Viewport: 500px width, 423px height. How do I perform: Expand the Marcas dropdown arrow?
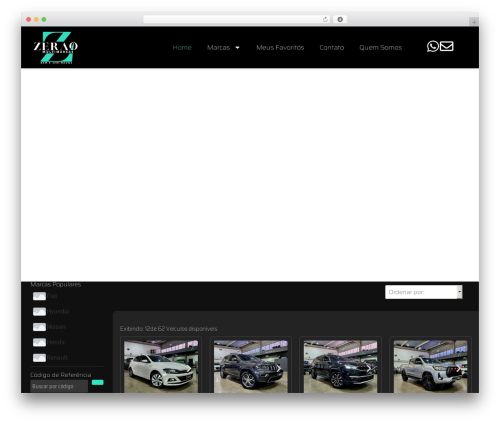click(237, 48)
